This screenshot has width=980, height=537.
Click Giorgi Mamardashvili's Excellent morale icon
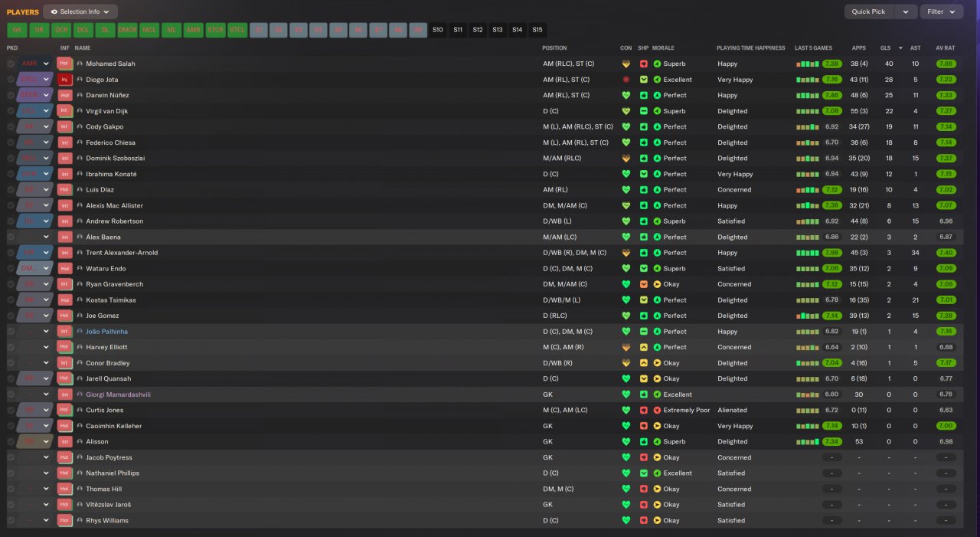(657, 395)
